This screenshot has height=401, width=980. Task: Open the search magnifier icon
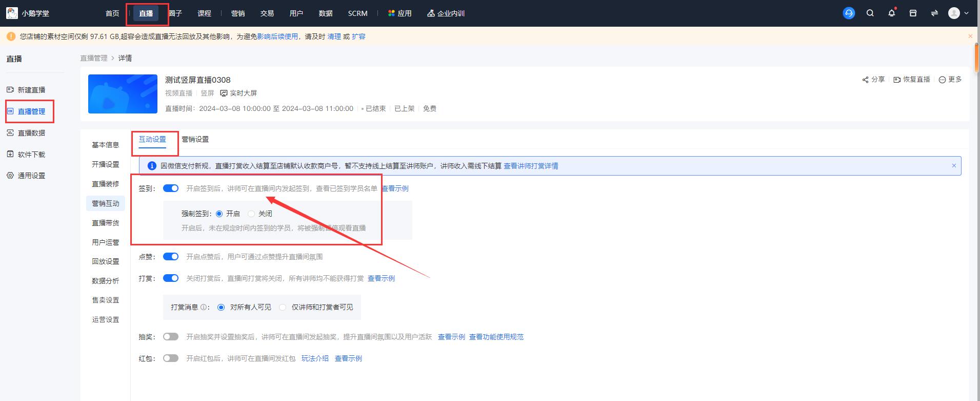870,13
